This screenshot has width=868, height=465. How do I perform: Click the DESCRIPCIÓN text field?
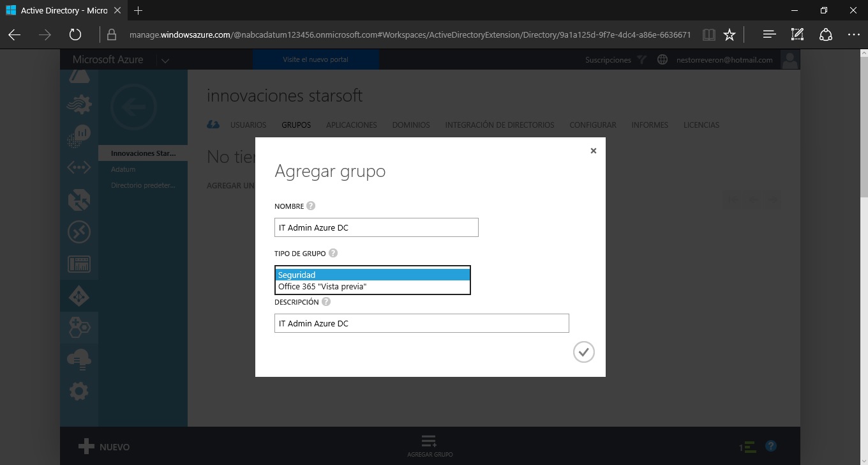click(421, 323)
